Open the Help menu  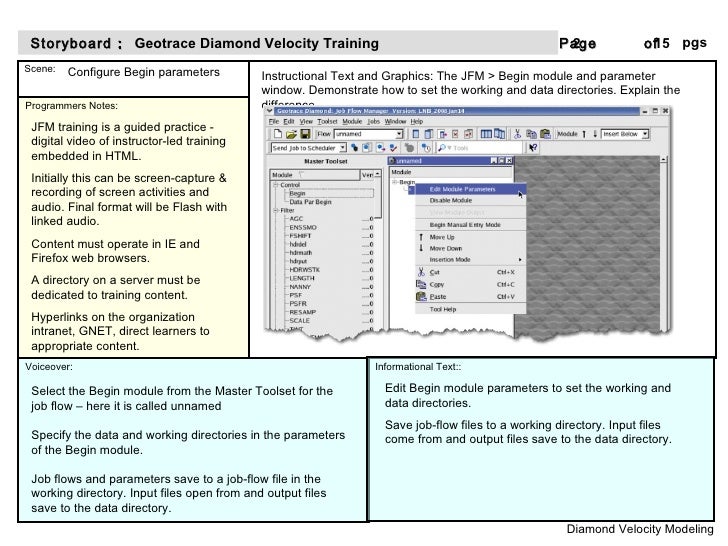click(x=416, y=122)
